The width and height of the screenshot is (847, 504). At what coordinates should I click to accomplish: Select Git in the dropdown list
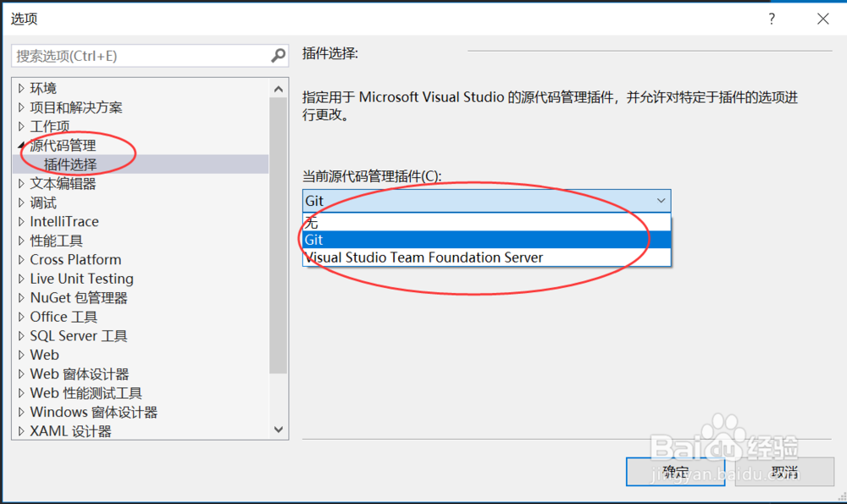tap(487, 240)
